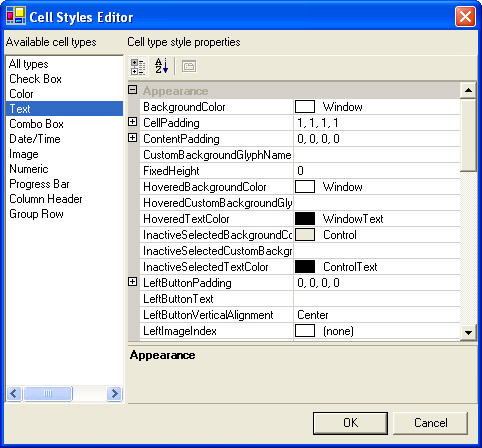
Task: Select the CustomBackgroundGlyphName property name
Action: tap(217, 155)
